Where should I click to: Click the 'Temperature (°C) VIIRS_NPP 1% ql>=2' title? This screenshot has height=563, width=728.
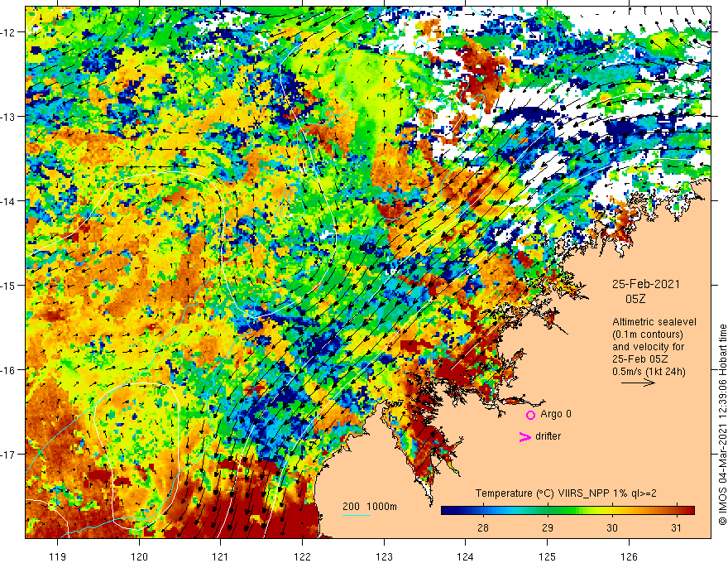tap(566, 493)
